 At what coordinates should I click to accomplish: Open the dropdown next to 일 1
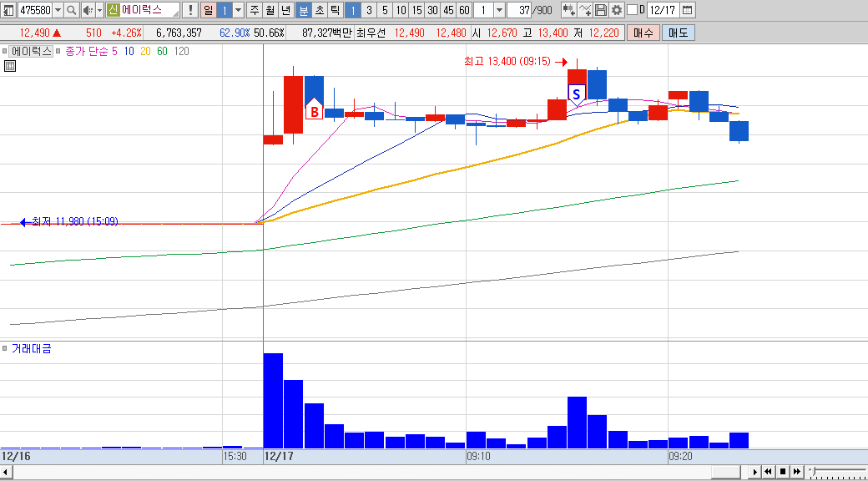coord(238,10)
